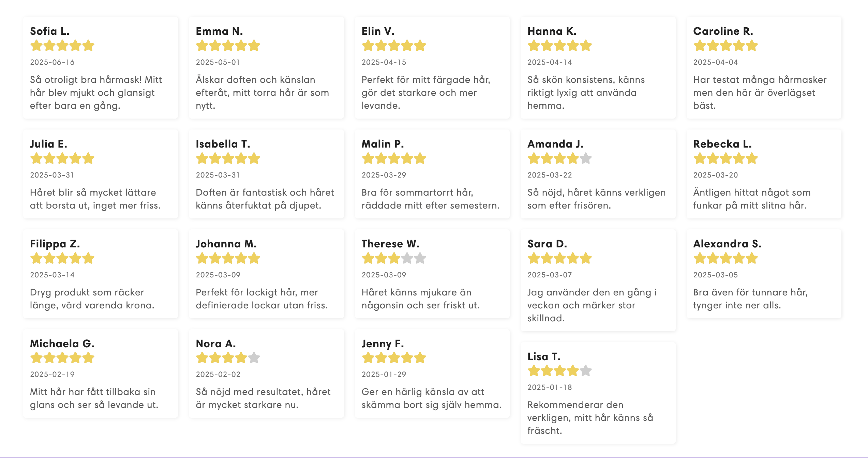Image resolution: width=868 pixels, height=458 pixels.
Task: Click the date 2025-03-09 under Johanna M.
Action: point(218,275)
